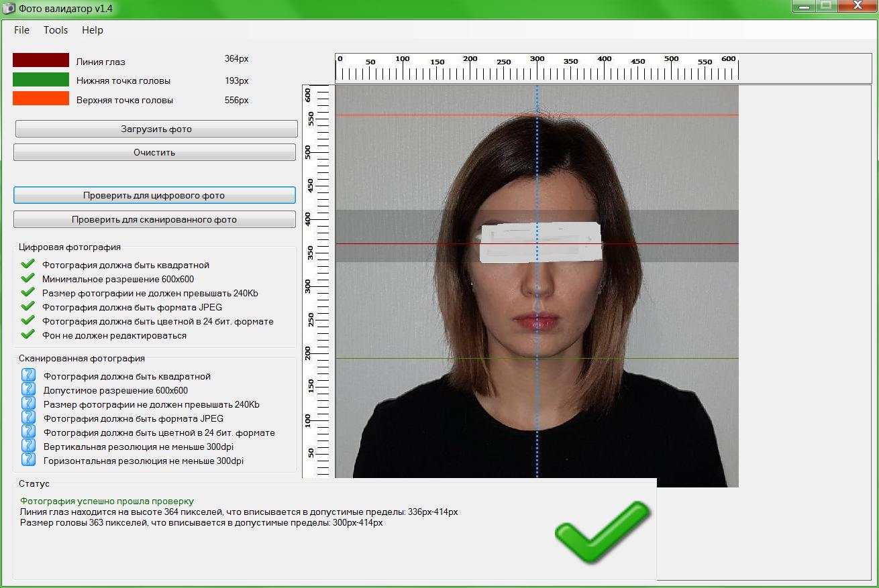Click green checkmark beside digital 240Kb size rule
879x588 pixels.
tap(28, 292)
